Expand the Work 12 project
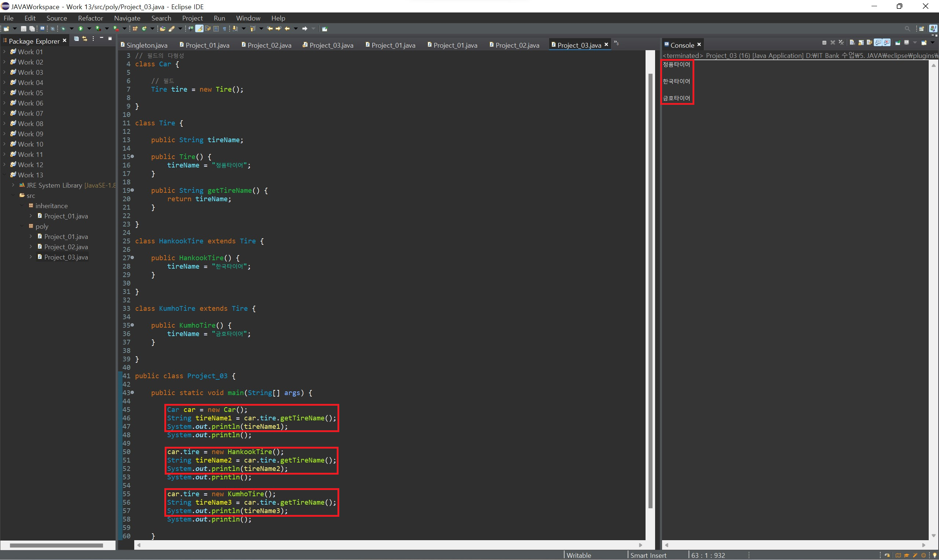 click(x=4, y=165)
